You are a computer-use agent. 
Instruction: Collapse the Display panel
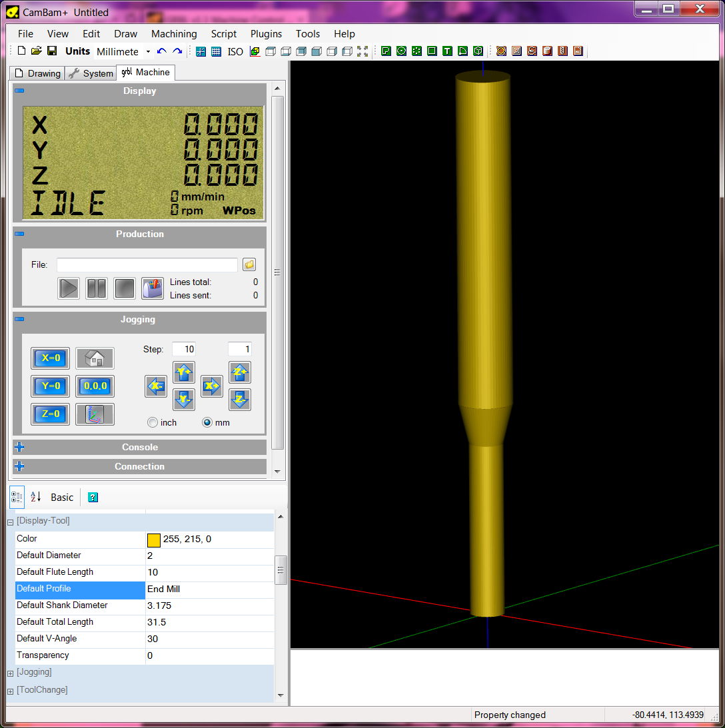(19, 91)
